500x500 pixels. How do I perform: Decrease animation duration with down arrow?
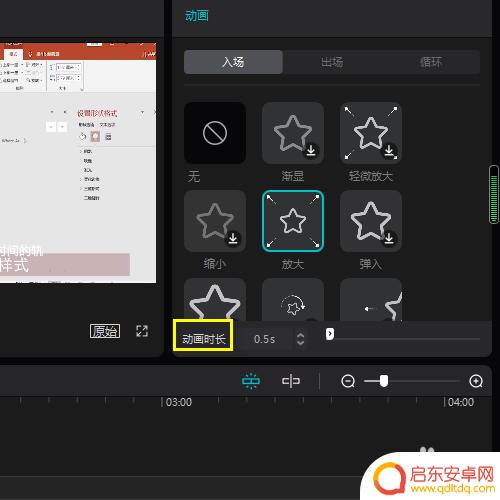point(300,343)
